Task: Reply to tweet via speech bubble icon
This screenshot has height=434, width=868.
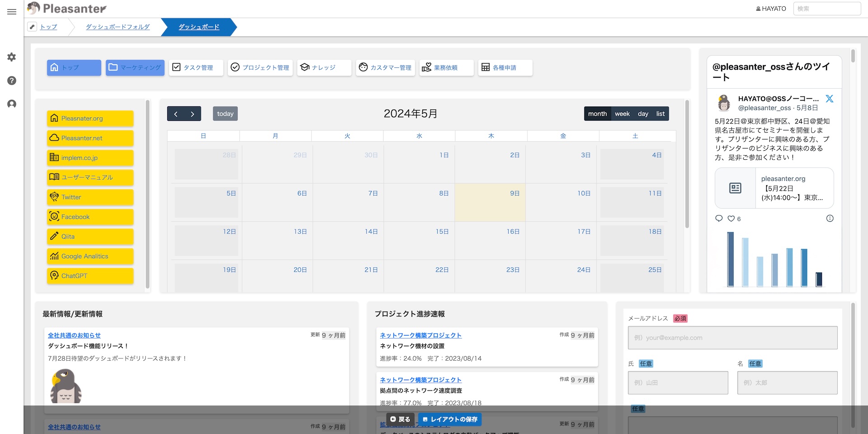Action: (x=719, y=219)
